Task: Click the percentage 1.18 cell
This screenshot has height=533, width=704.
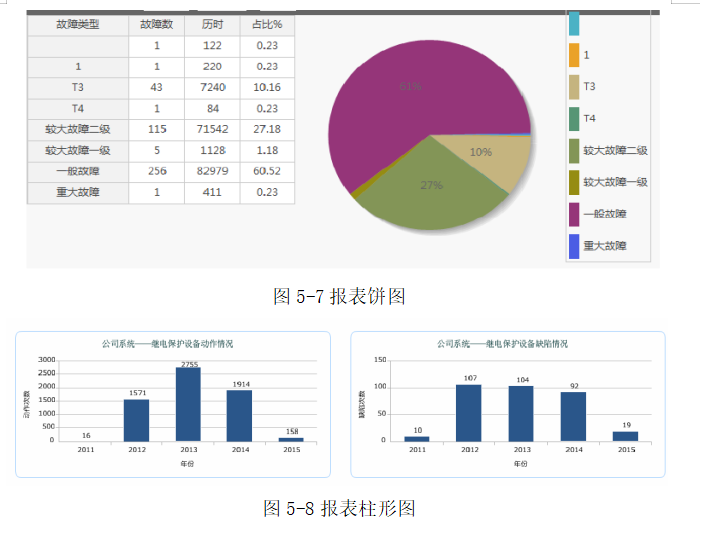Action: 267,150
